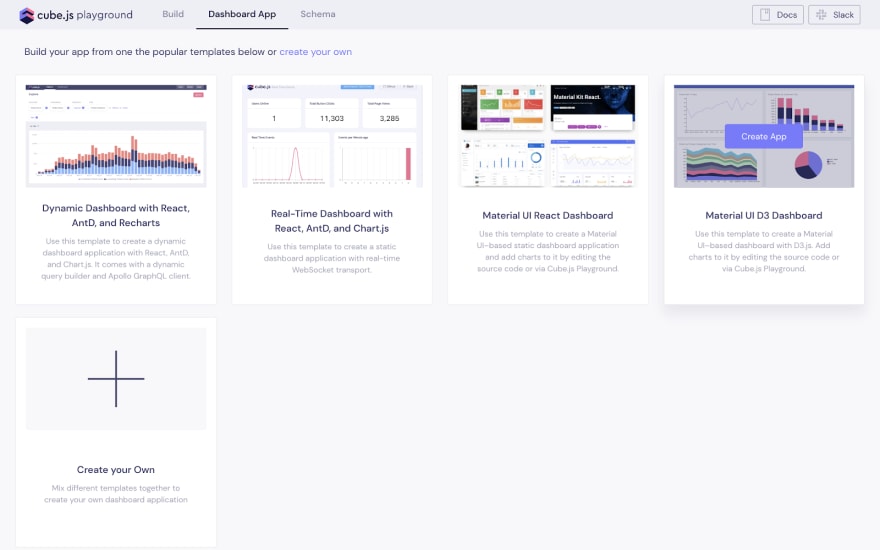
Task: Click the Real-Time Dashboard with React title
Action: (x=332, y=221)
